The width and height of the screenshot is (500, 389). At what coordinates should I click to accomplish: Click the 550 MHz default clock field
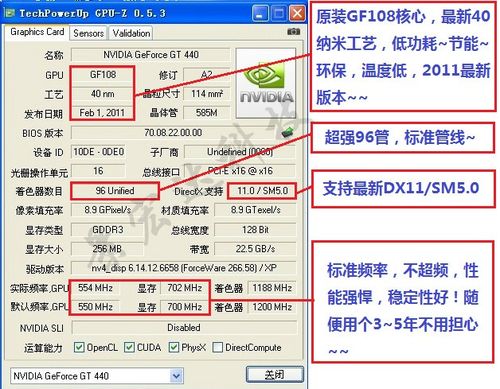pyautogui.click(x=95, y=307)
